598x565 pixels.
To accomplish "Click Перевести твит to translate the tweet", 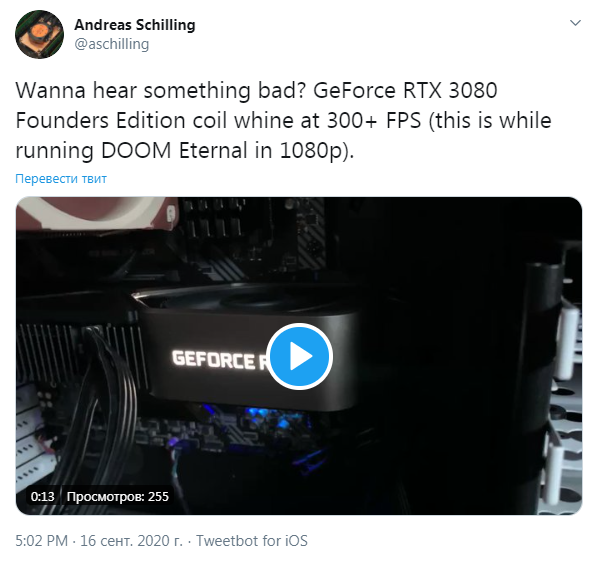I will pyautogui.click(x=61, y=179).
